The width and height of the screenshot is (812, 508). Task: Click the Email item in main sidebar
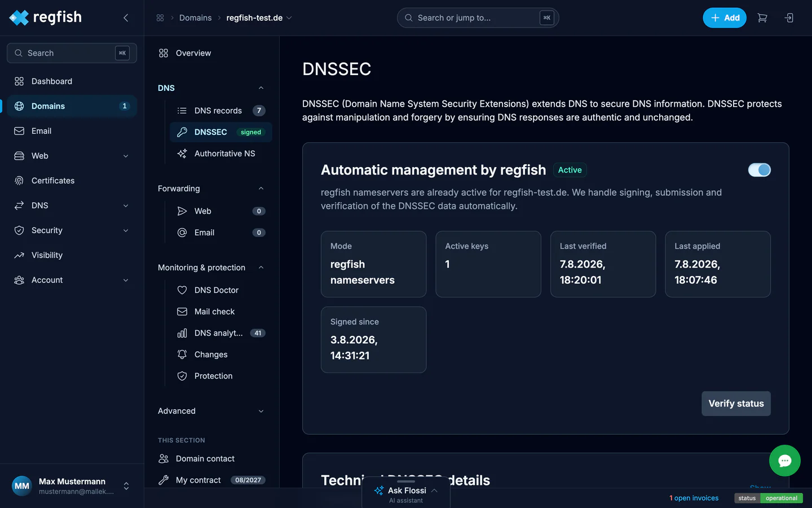click(x=72, y=131)
